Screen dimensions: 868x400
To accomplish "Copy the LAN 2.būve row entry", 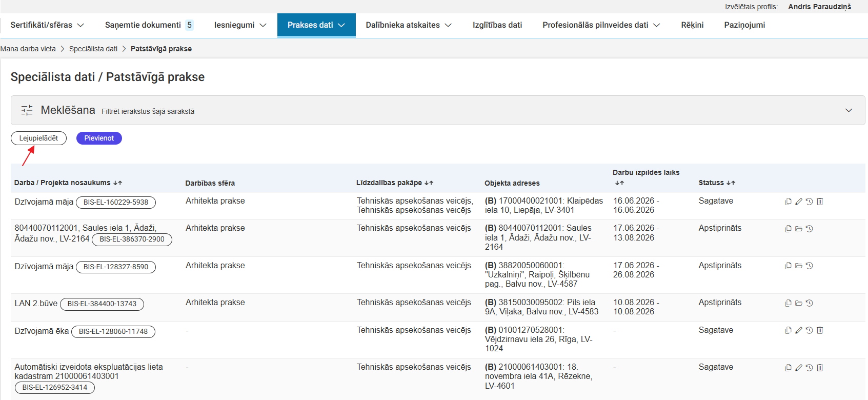I will [x=788, y=303].
